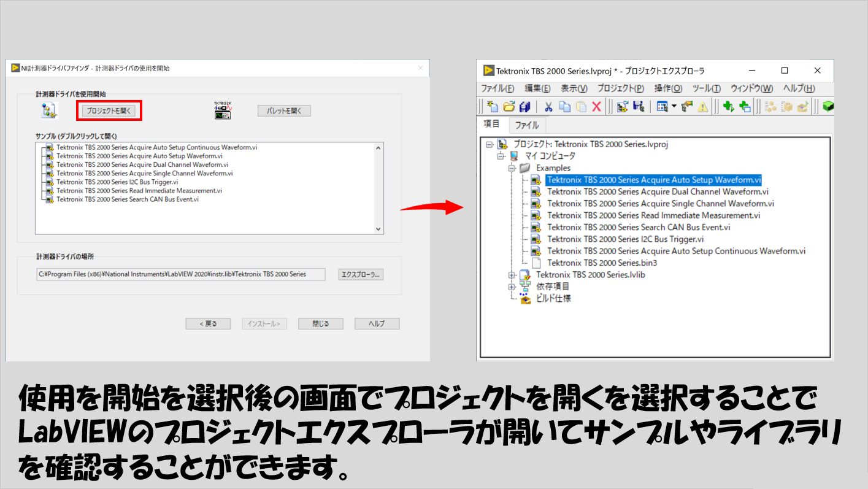Image resolution: width=868 pixels, height=489 pixels.
Task: Open the 編集(E) menu
Action: (x=538, y=88)
